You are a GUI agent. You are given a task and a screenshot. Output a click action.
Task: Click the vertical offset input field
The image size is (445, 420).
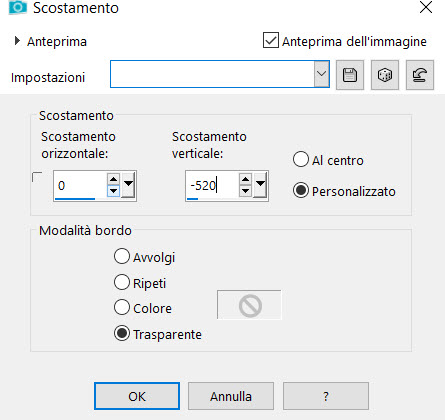click(212, 185)
